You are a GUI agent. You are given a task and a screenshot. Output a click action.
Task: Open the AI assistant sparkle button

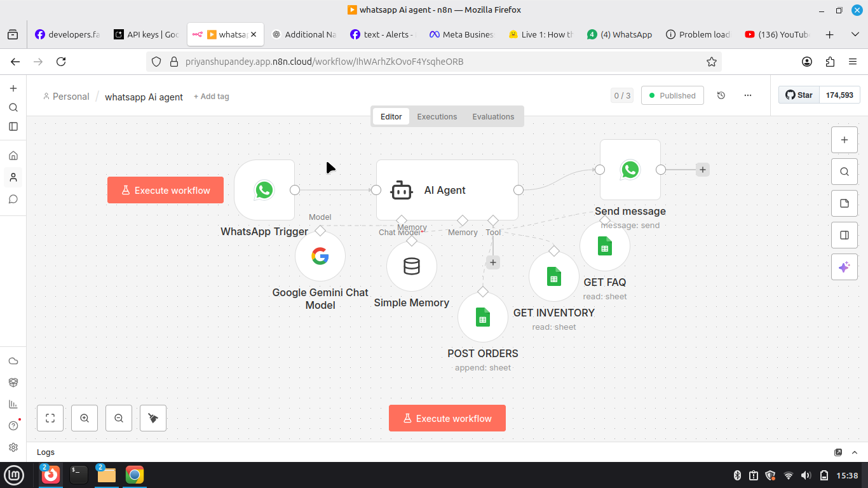pos(844,267)
